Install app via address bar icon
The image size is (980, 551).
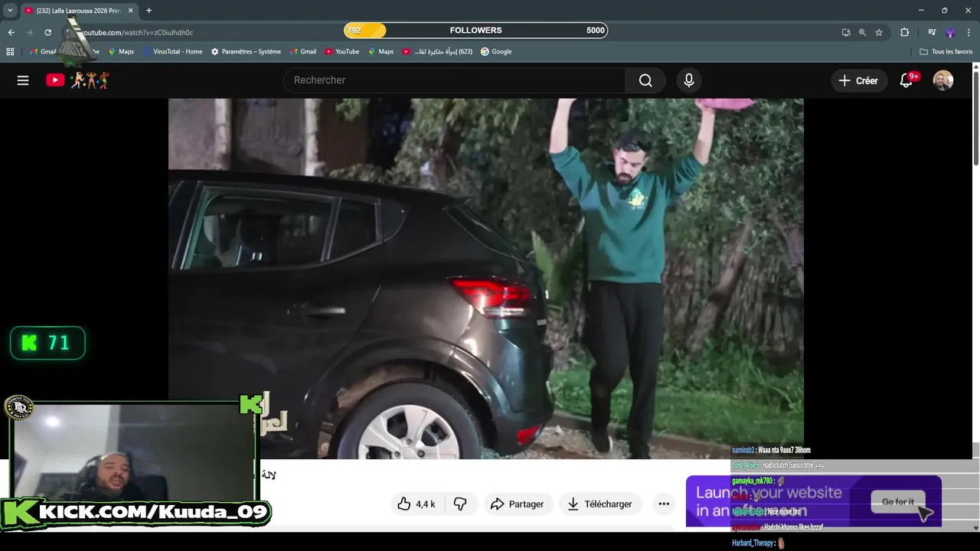coord(846,32)
